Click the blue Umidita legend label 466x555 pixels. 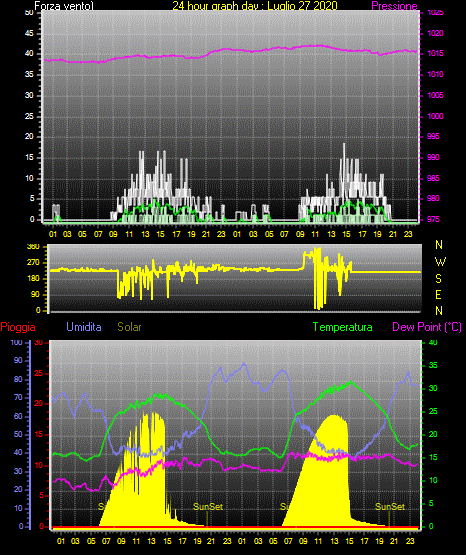84,327
